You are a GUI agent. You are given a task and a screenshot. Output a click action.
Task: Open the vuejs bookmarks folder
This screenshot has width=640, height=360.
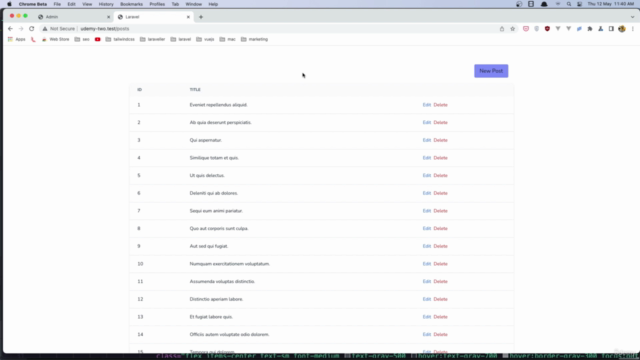coord(205,39)
